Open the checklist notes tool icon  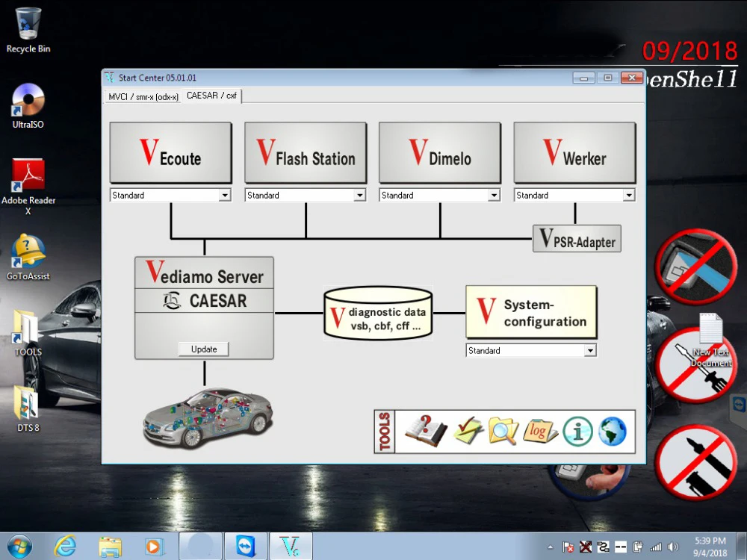(468, 431)
